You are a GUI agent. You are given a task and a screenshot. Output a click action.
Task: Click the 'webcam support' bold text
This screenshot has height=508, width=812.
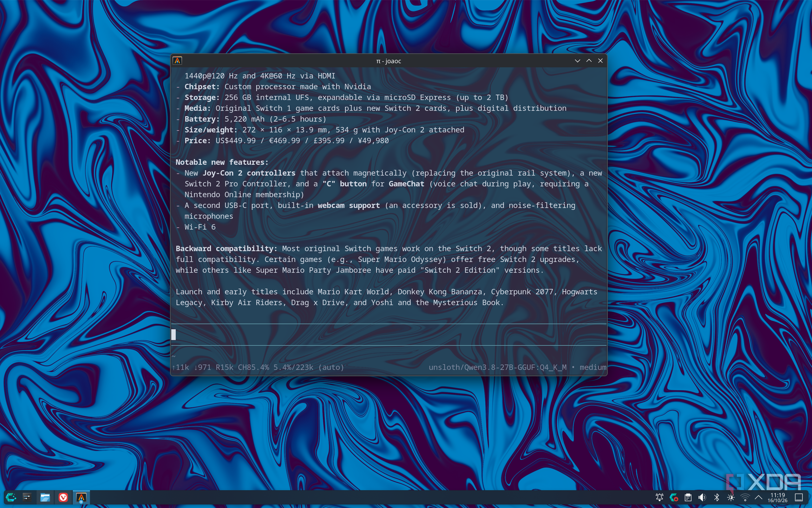(x=349, y=205)
